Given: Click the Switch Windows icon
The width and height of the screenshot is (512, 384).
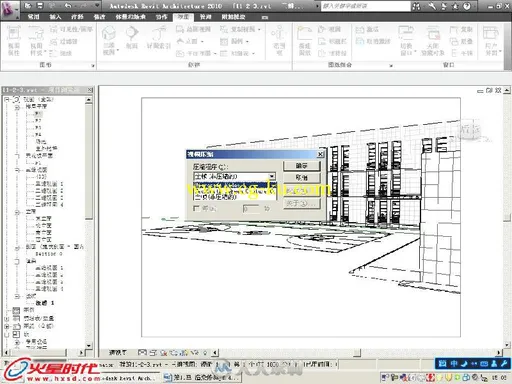Looking at the screenshot, I should tap(406, 33).
